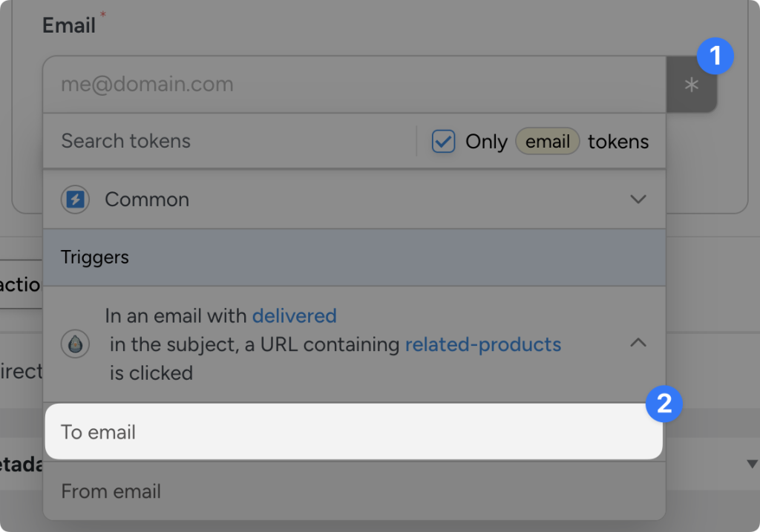Click the asterisk token insert icon
This screenshot has height=532, width=760.
[692, 84]
